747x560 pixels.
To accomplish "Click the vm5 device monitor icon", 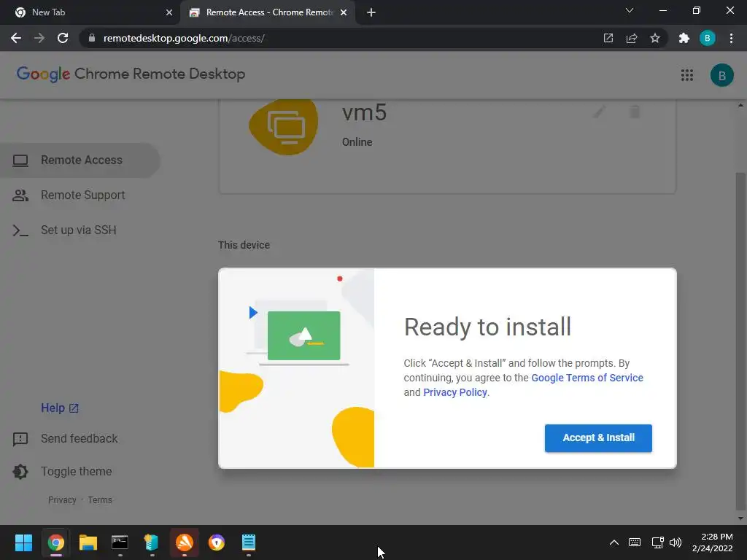I will pyautogui.click(x=285, y=126).
